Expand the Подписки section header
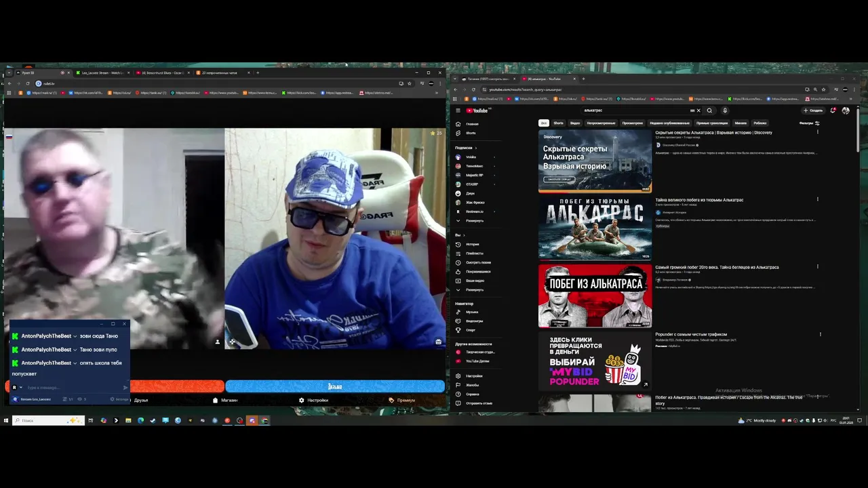This screenshot has width=868, height=488. 466,148
